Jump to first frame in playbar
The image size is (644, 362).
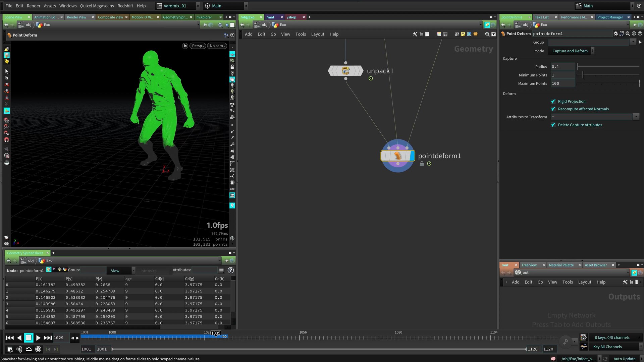coord(10,338)
